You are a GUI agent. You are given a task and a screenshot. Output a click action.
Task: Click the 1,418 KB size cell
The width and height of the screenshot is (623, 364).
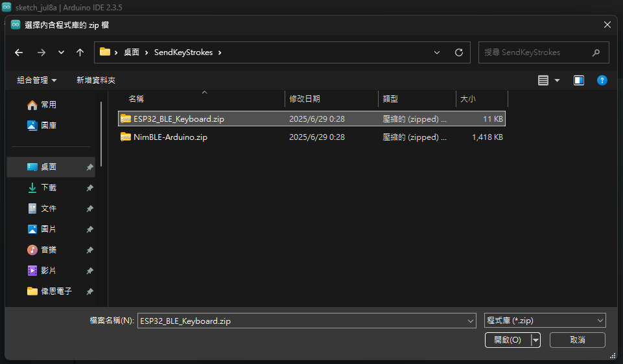[488, 137]
